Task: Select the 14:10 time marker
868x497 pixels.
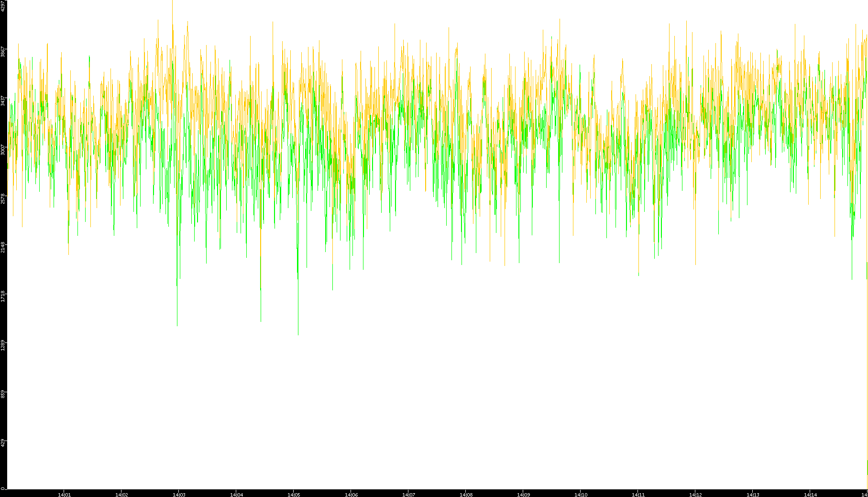Action: (x=581, y=495)
